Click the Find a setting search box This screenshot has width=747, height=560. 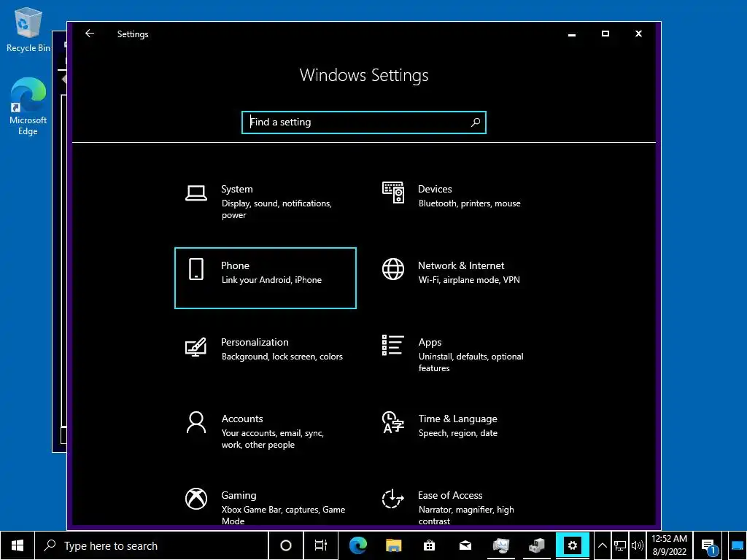pos(364,122)
